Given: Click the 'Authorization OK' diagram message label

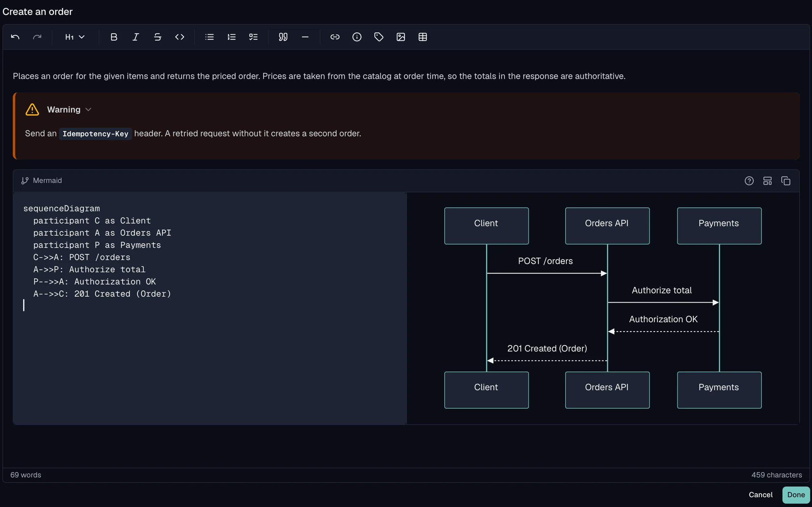Looking at the screenshot, I should pyautogui.click(x=663, y=319).
